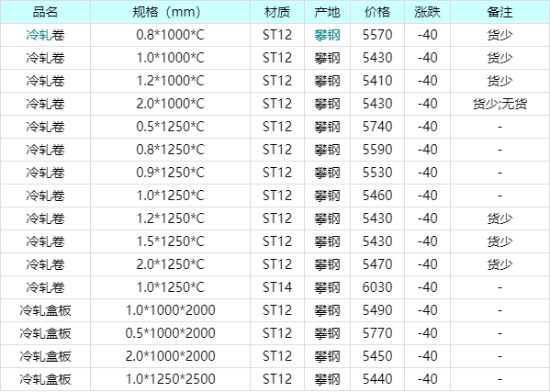Screen dimensions: 550x392
Task: Click the remark cell 货少;无货
Action: point(499,104)
